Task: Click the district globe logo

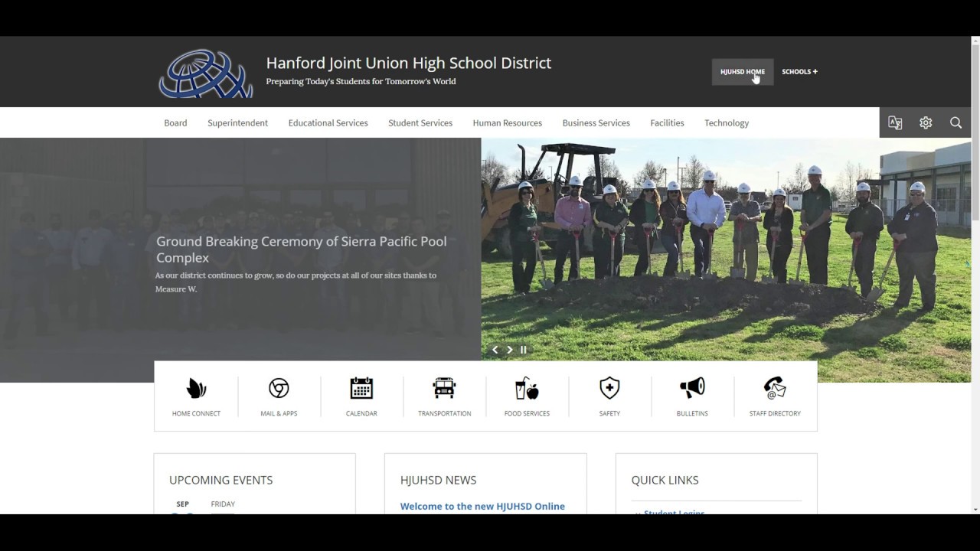Action: pyautogui.click(x=206, y=73)
